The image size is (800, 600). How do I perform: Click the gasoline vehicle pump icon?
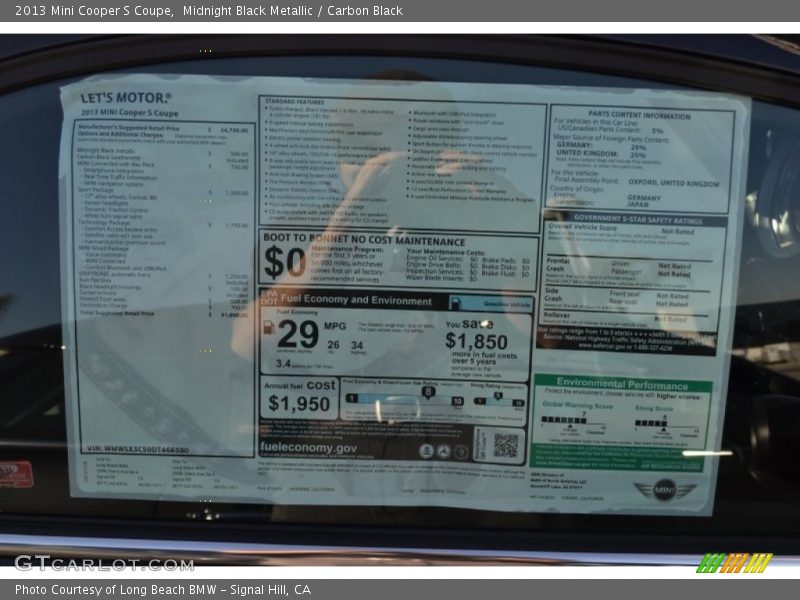(x=456, y=304)
